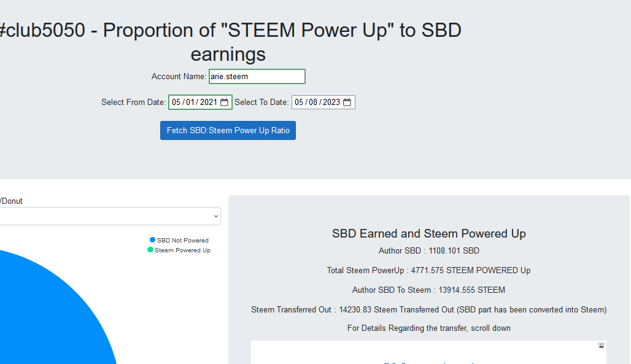This screenshot has height=364, width=631.
Task: Toggle the SBD Not Powered legend label
Action: [183, 241]
